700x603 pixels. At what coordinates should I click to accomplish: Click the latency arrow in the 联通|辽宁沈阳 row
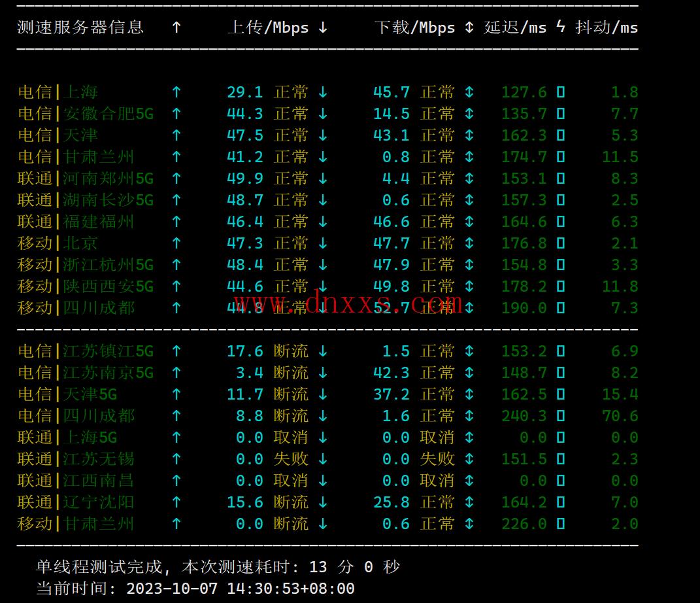click(469, 502)
